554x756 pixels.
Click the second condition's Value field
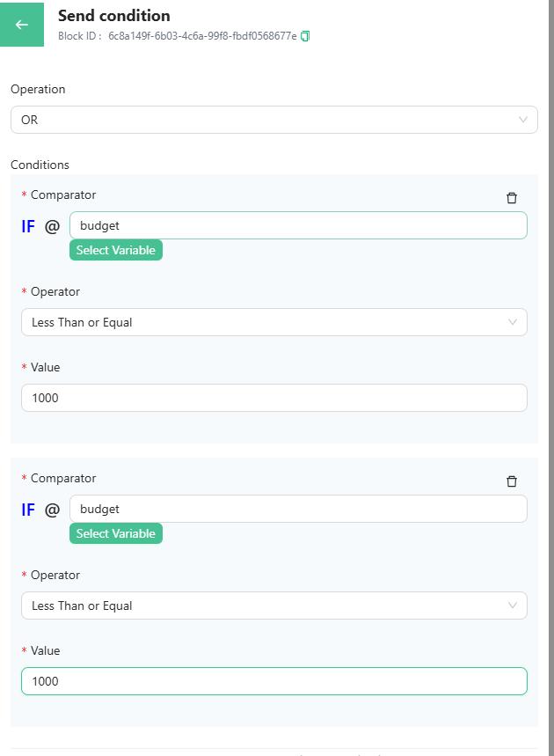click(273, 681)
